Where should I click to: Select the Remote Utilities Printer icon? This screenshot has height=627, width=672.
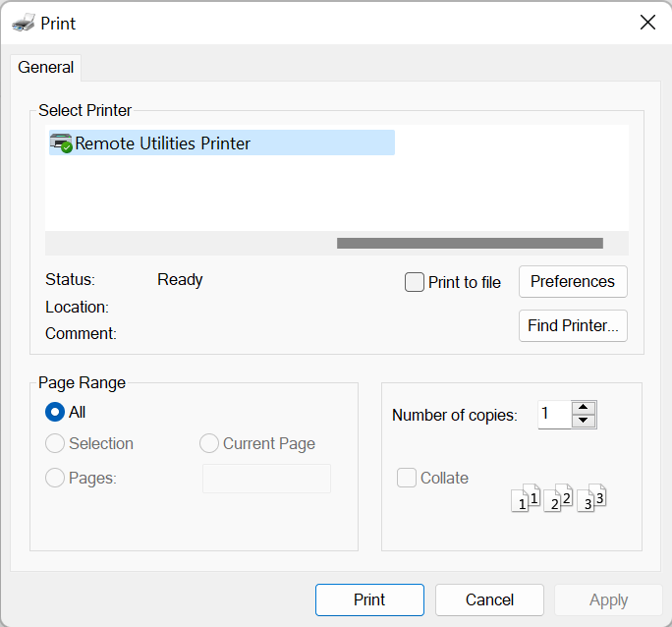(x=61, y=142)
